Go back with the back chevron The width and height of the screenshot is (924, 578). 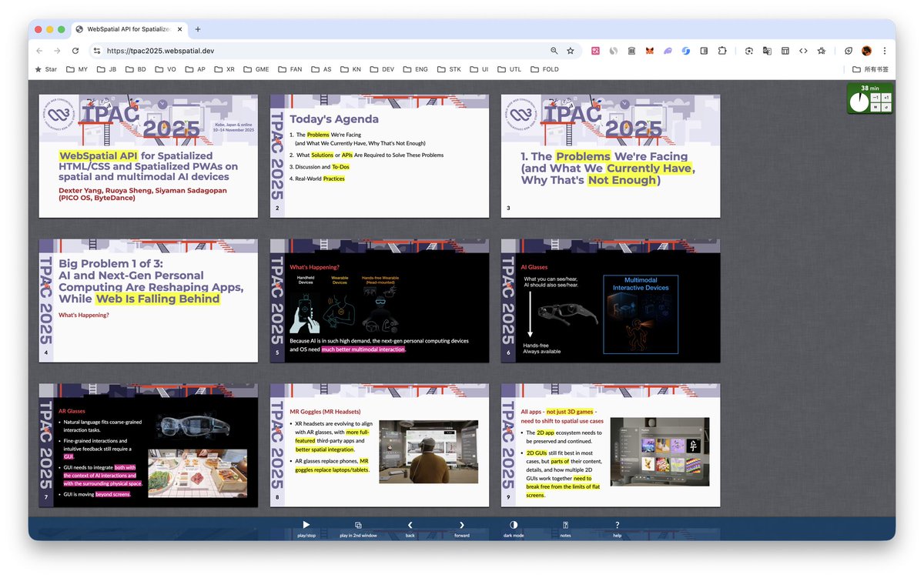(x=410, y=528)
